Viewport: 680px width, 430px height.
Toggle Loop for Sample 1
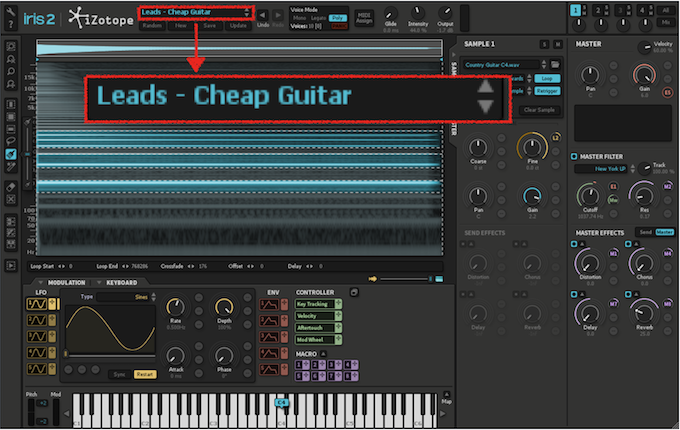click(x=547, y=78)
